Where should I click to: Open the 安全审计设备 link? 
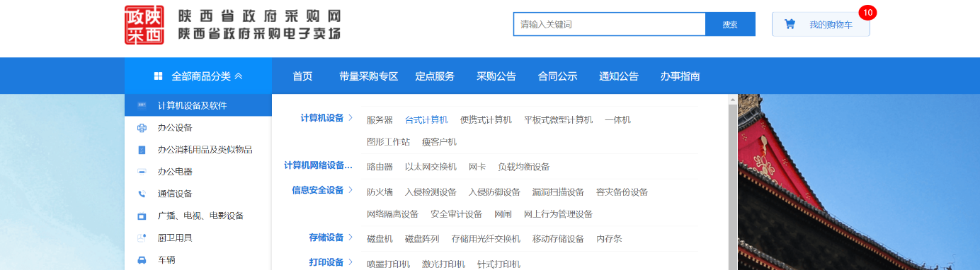(x=456, y=213)
